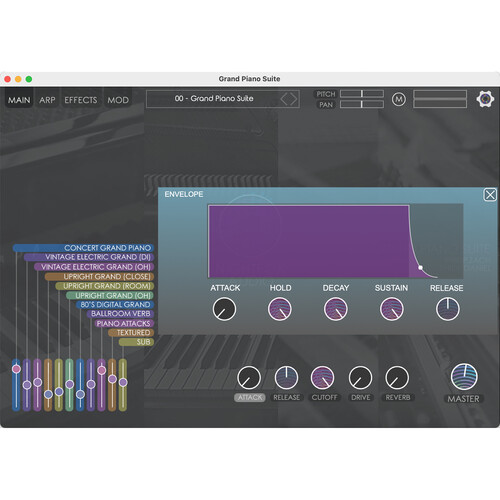Image resolution: width=500 pixels, height=500 pixels.
Task: Open the ARP tab
Action: [x=47, y=100]
